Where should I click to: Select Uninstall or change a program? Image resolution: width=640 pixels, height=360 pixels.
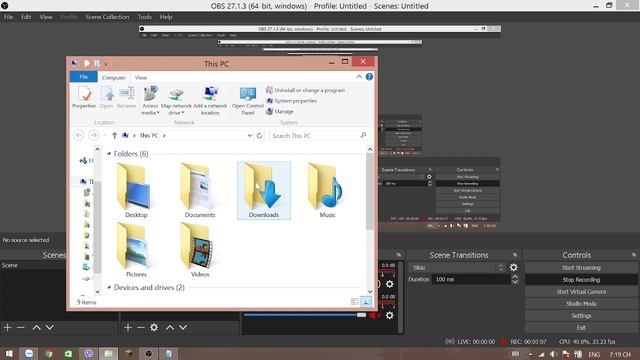point(306,90)
